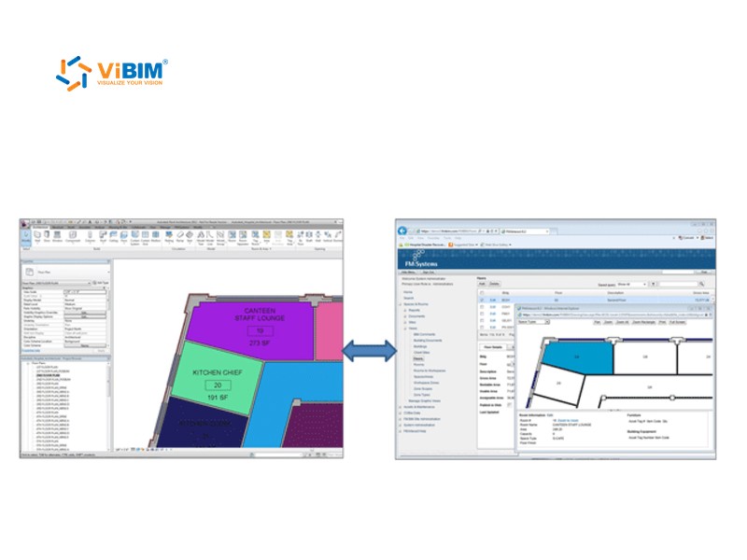Check the third row checkbox in Floors table
The height and width of the screenshot is (560, 747).
coord(482,314)
